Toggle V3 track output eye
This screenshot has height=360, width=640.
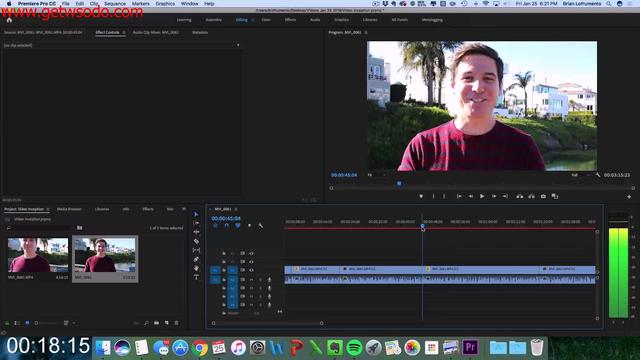[x=251, y=253]
